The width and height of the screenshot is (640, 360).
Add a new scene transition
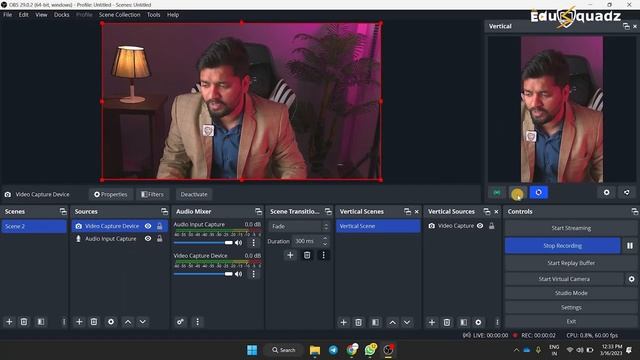(290, 255)
